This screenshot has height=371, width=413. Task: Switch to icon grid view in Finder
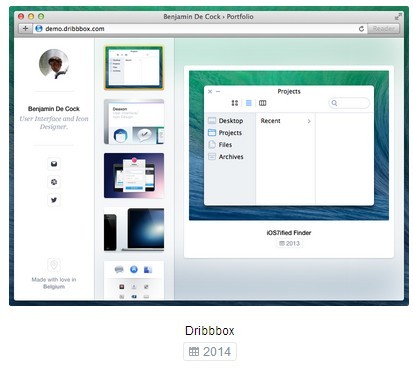point(235,103)
